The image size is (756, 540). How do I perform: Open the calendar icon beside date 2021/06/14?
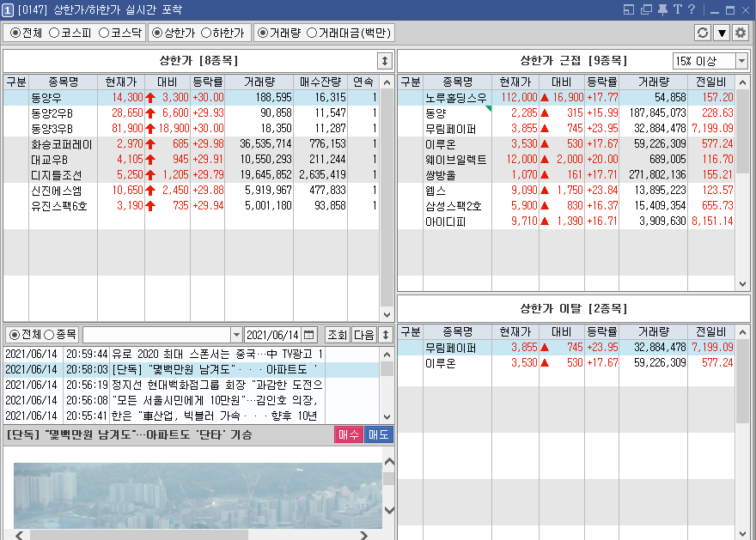click(309, 334)
